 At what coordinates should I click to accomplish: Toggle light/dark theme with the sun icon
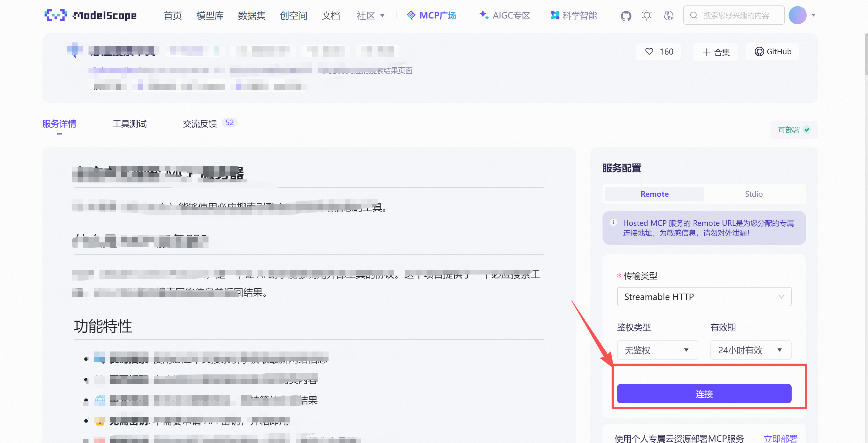point(647,15)
